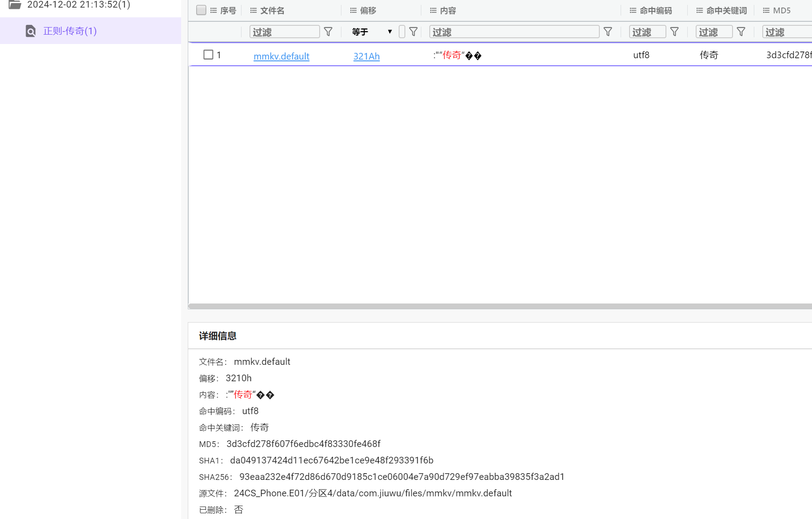Open the MD5 column menu icon
This screenshot has height=519, width=812.
pos(766,11)
